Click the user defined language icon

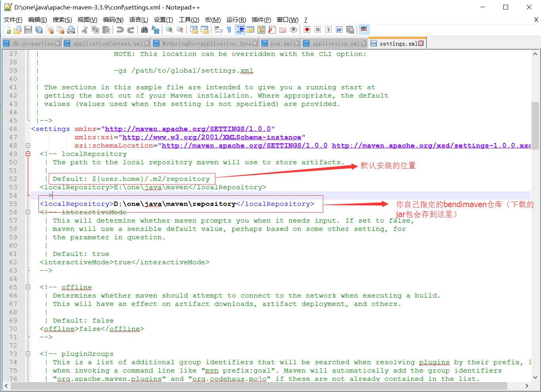pos(251,30)
